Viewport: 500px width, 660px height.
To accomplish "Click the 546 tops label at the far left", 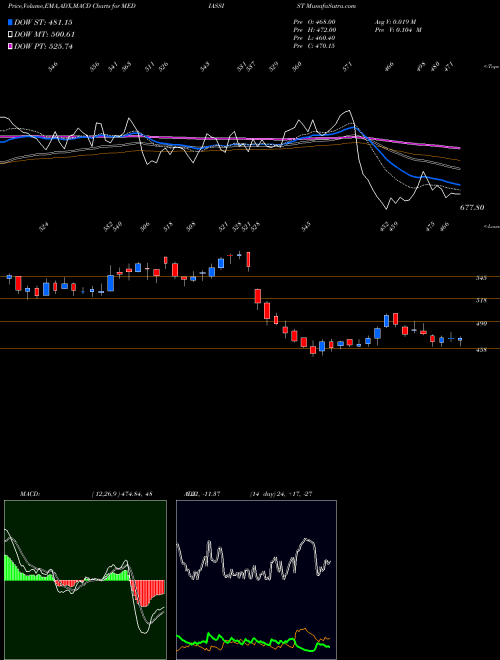I will click(x=53, y=67).
